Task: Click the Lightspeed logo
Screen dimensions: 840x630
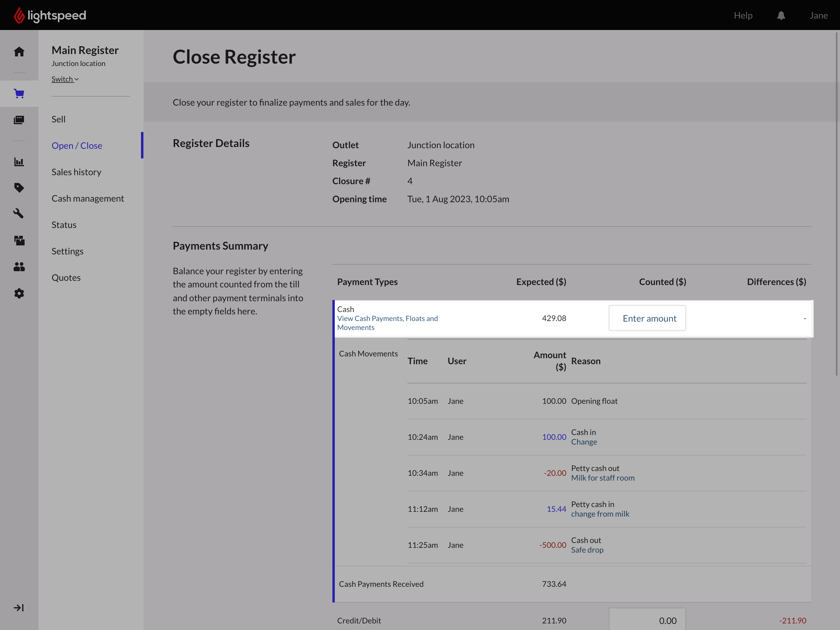Action: 50,15
